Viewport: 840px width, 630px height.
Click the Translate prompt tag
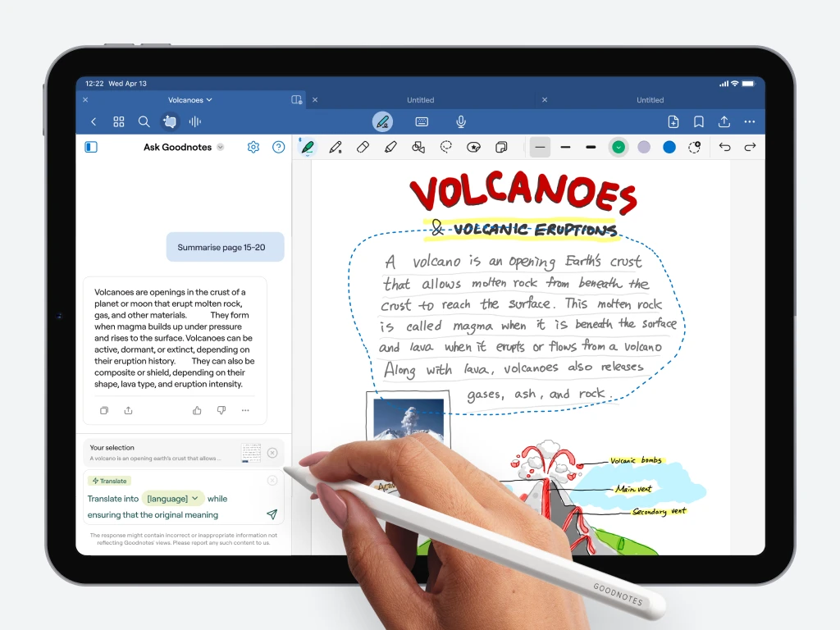(110, 481)
